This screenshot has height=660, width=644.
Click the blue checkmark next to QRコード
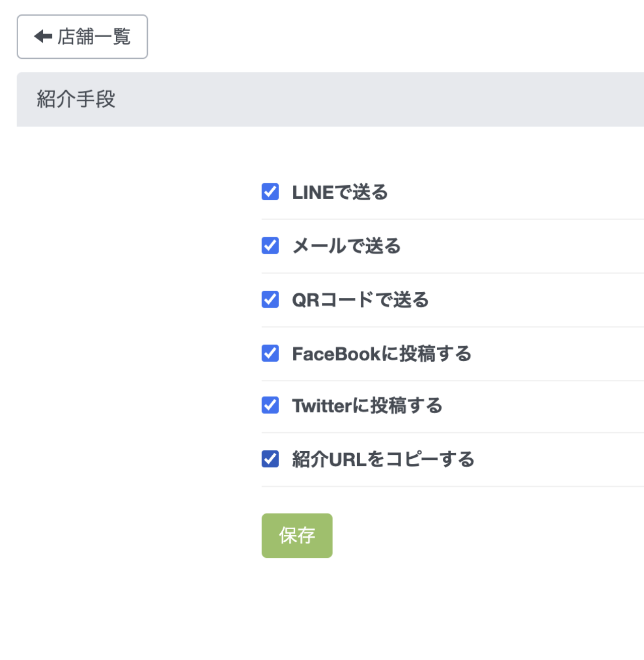click(270, 299)
